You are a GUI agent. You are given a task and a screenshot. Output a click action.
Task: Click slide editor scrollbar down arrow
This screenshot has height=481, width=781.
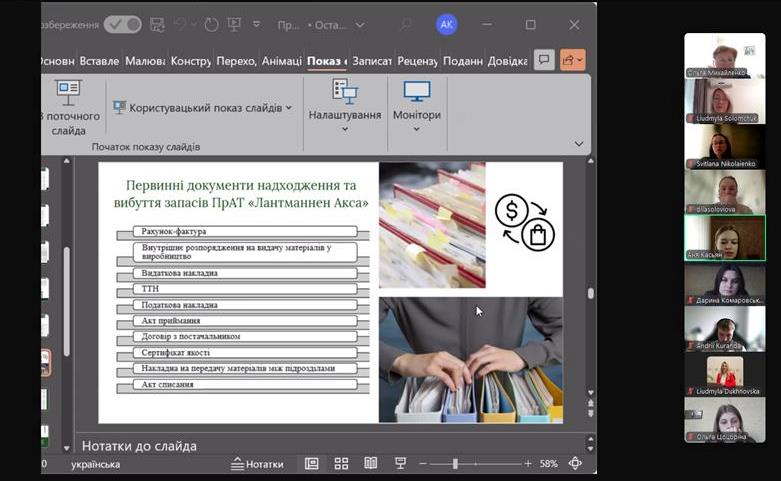tap(590, 392)
